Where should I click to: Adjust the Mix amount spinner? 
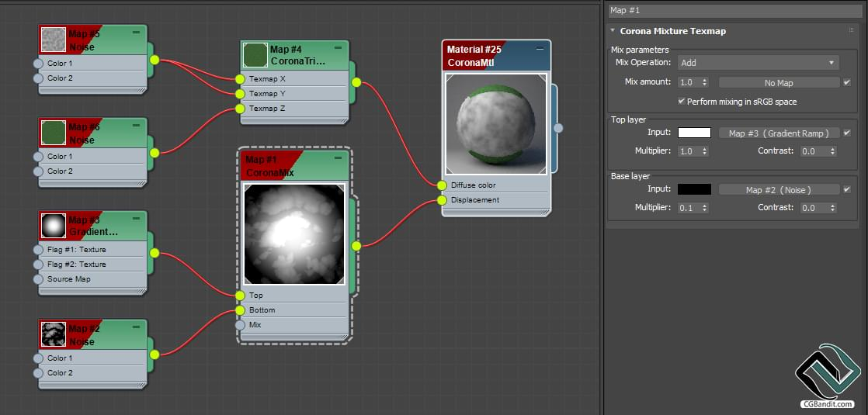pyautogui.click(x=704, y=82)
